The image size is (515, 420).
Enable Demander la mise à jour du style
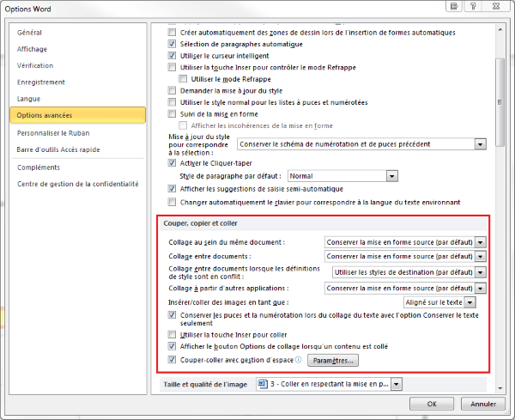(172, 90)
